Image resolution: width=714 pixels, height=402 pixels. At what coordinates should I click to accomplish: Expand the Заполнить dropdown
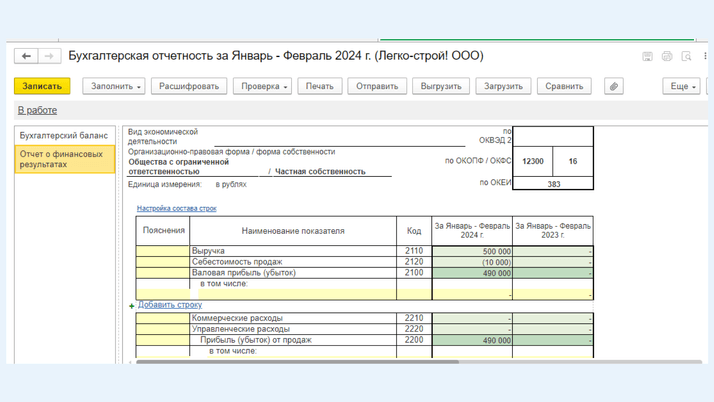[x=116, y=86]
